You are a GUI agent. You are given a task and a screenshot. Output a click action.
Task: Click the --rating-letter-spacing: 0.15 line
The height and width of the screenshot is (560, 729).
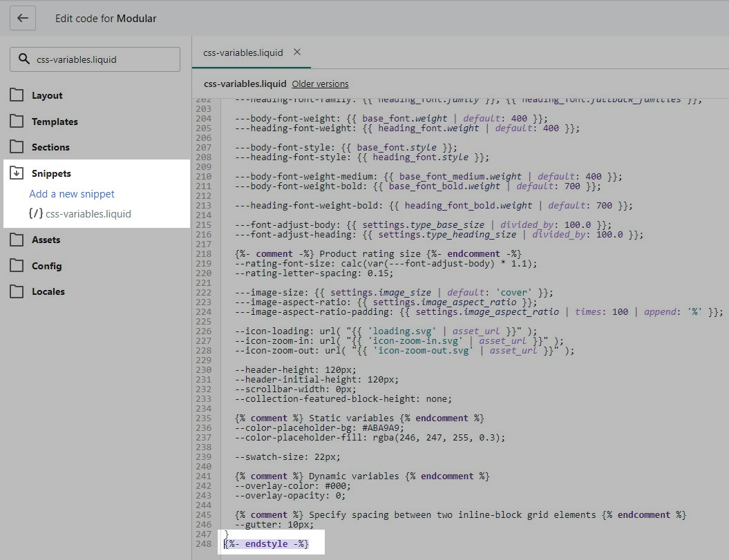coord(314,273)
